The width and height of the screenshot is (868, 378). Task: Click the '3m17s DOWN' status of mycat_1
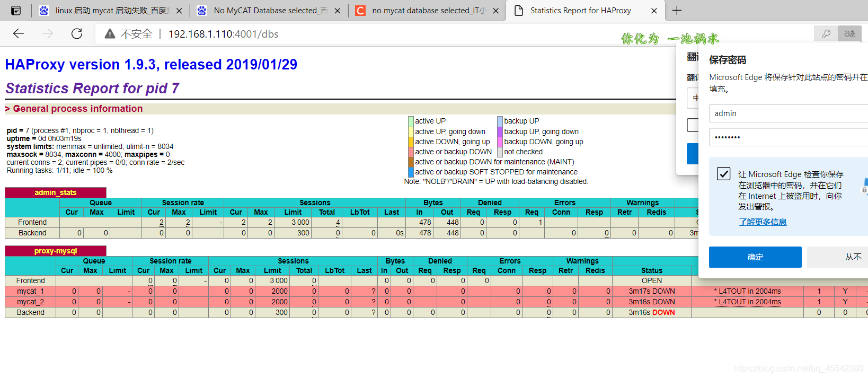point(652,291)
